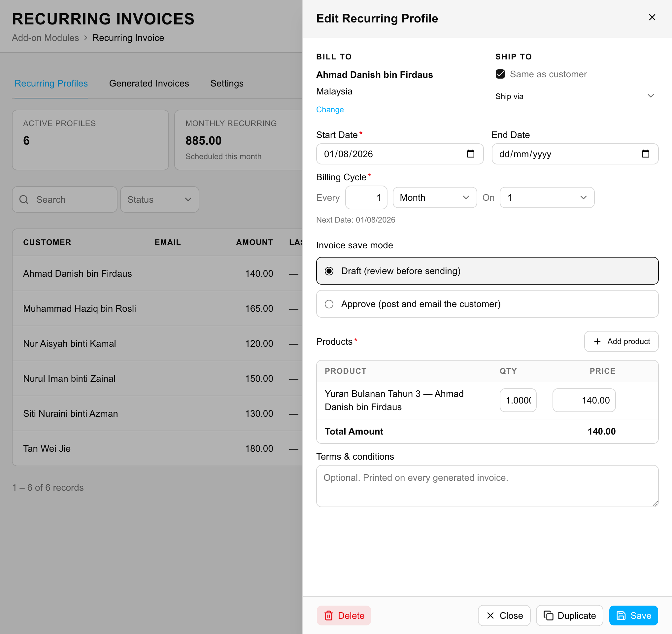Click the Monthly Recurring summary card

click(x=239, y=140)
